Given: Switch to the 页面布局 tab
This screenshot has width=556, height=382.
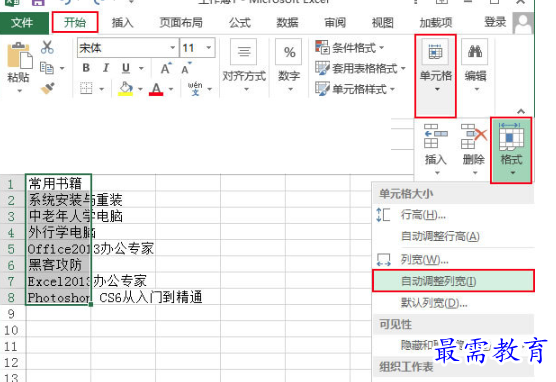Looking at the screenshot, I should click(x=181, y=23).
